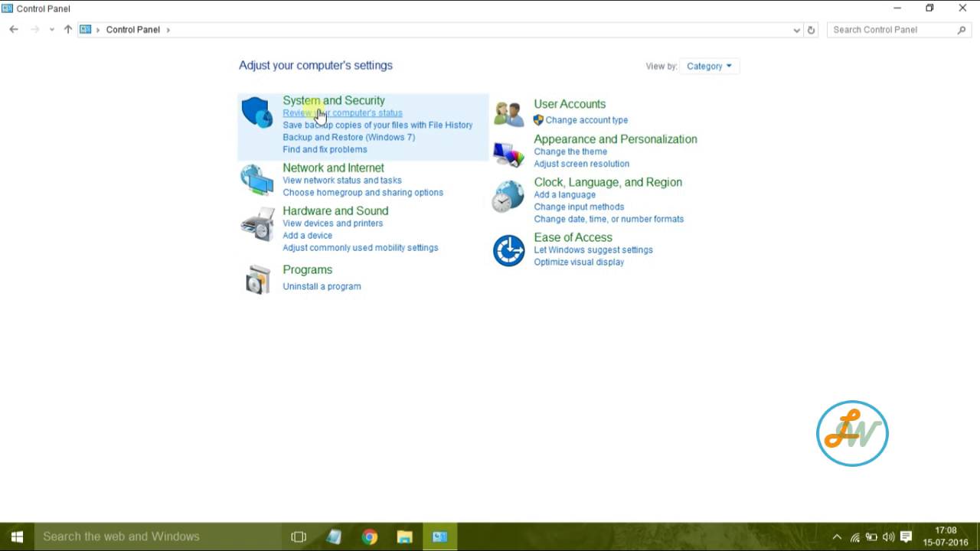Click the Control Panel address bar icon
The width and height of the screenshot is (980, 551).
click(x=86, y=29)
